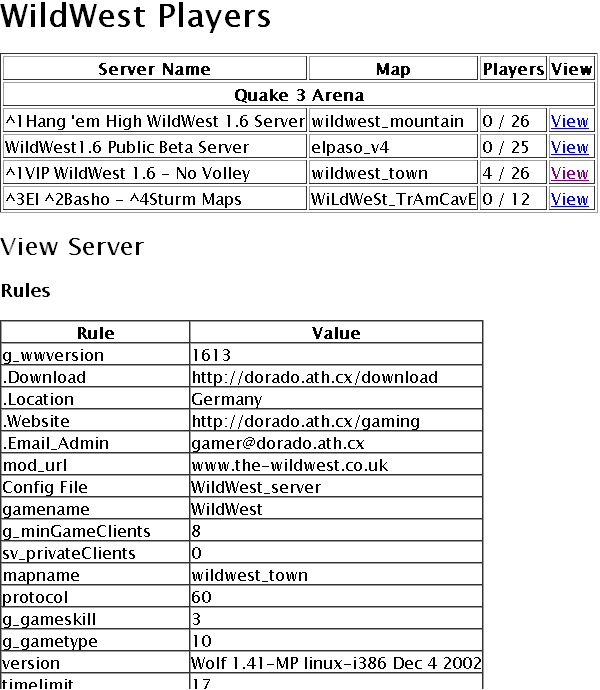The width and height of the screenshot is (600, 690).
Task: Click the 'Quake 3 Arena' group row
Action: point(299,95)
